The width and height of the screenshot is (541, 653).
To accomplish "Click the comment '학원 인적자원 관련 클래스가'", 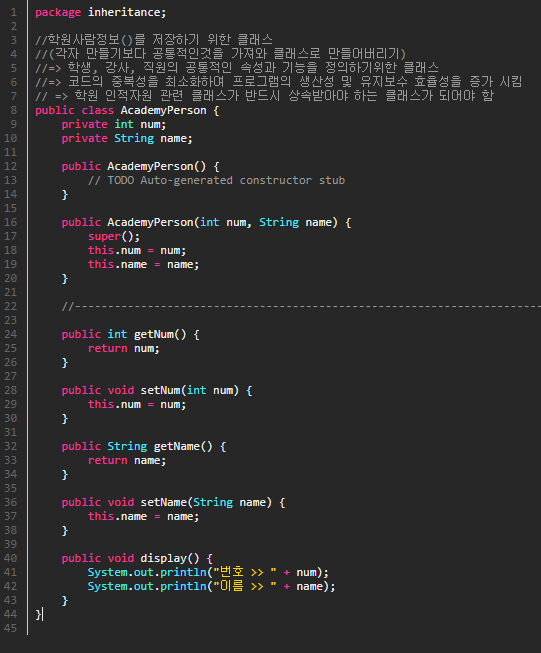I will pos(157,96).
